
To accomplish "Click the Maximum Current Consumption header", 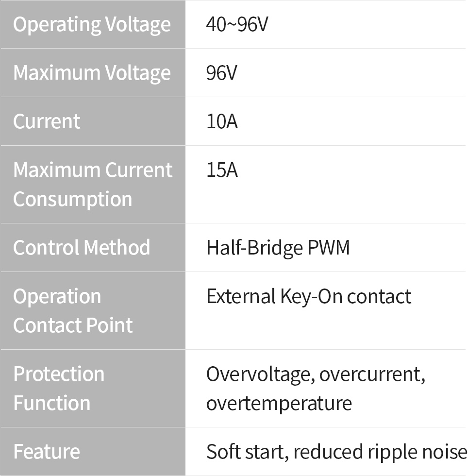I will (x=92, y=184).
